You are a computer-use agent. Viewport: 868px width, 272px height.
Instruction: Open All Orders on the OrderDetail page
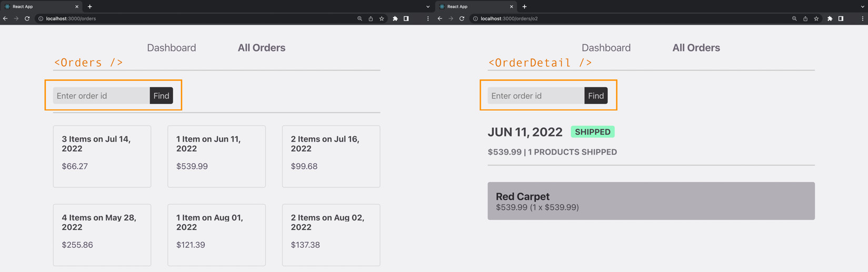pyautogui.click(x=696, y=47)
